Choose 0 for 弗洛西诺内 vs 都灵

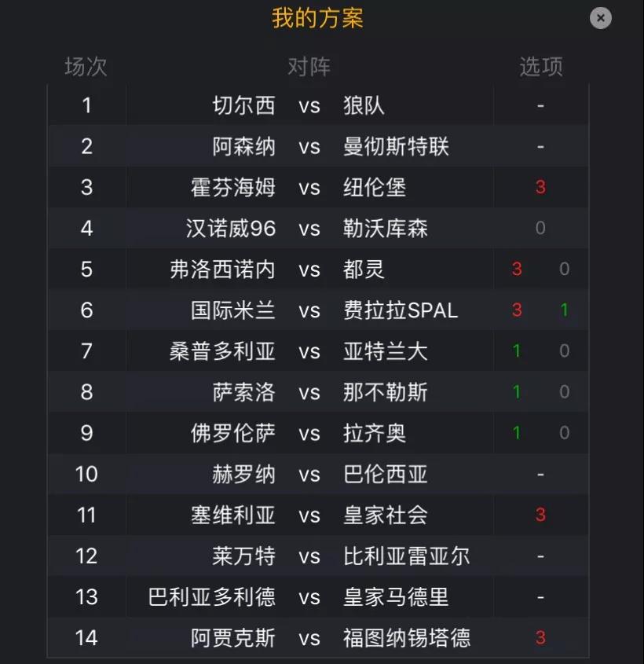pos(564,269)
